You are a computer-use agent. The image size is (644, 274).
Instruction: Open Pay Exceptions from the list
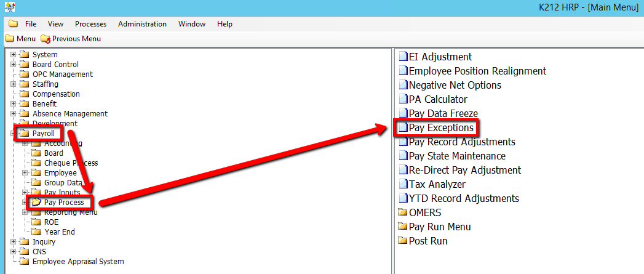tap(441, 127)
